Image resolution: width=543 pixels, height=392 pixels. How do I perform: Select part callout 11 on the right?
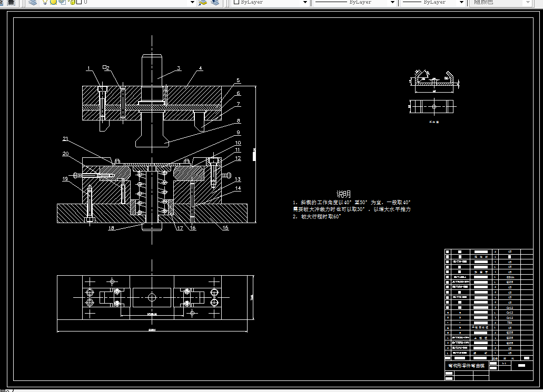[238, 150]
